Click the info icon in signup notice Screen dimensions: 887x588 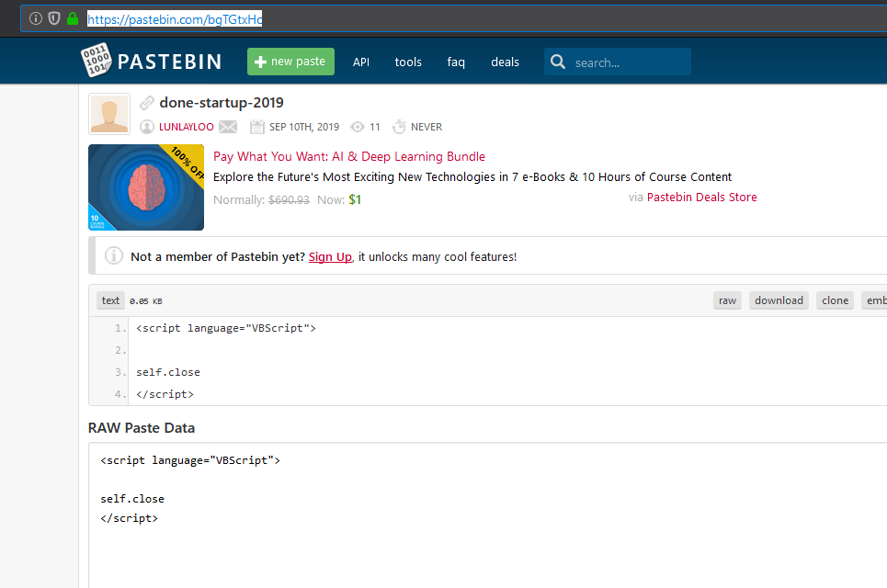click(114, 255)
